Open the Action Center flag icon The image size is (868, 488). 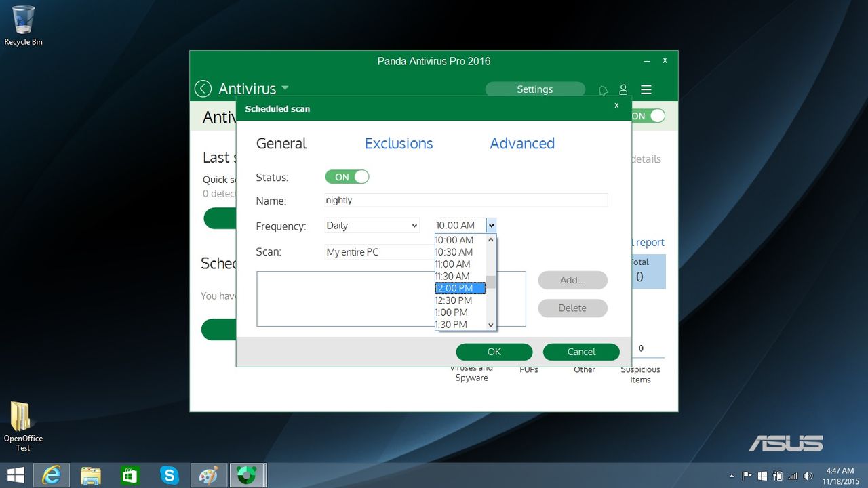tap(747, 476)
